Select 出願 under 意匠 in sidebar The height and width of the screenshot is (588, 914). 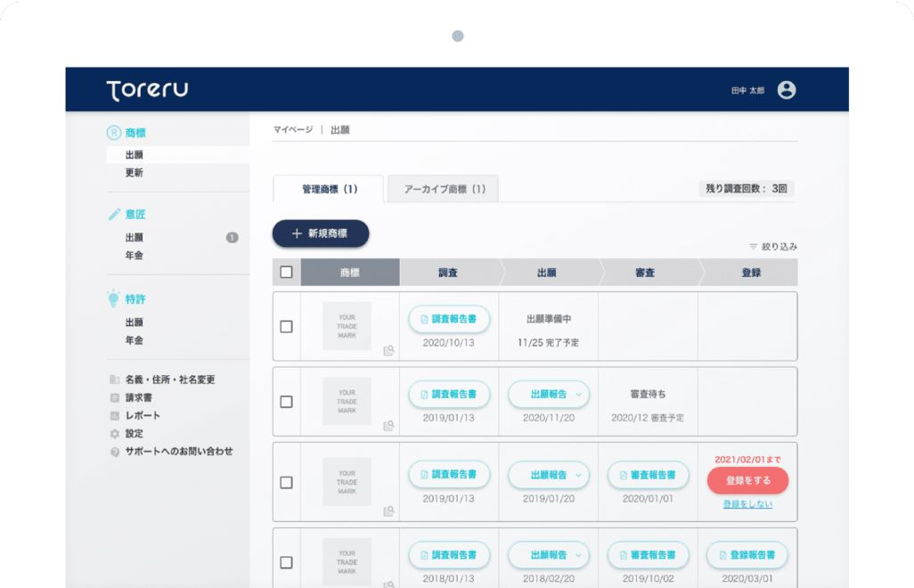click(134, 237)
